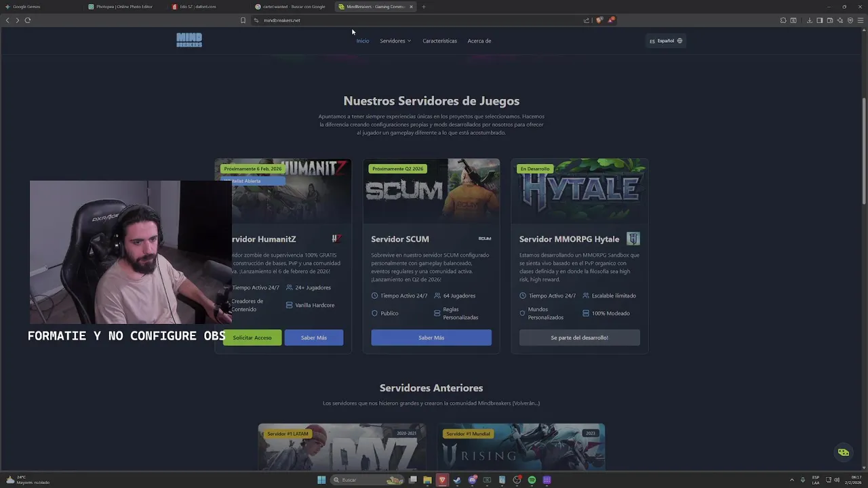Switch to cartel wanted Google search tab
The width and height of the screenshot is (868, 488).
[x=291, y=7]
